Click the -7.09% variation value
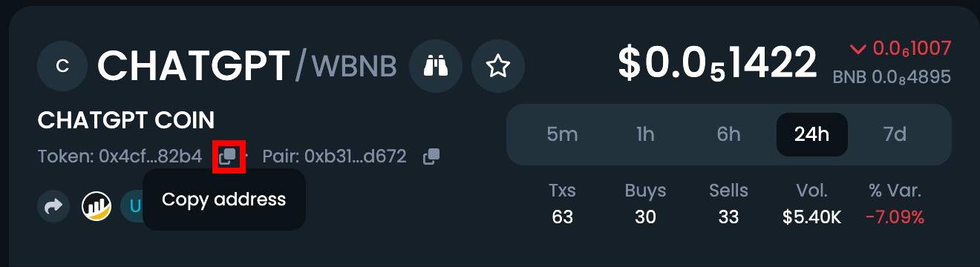This screenshot has width=980, height=267. click(895, 218)
